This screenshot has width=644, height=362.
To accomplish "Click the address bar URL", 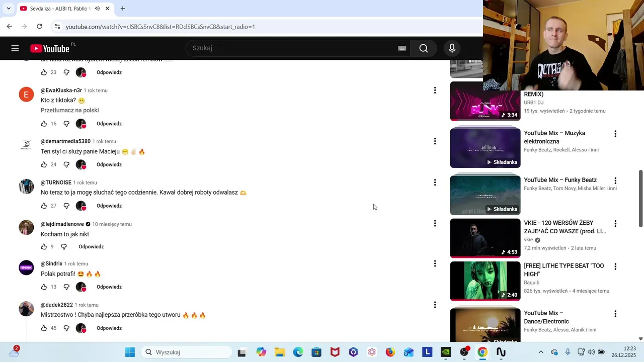I will coord(160,27).
